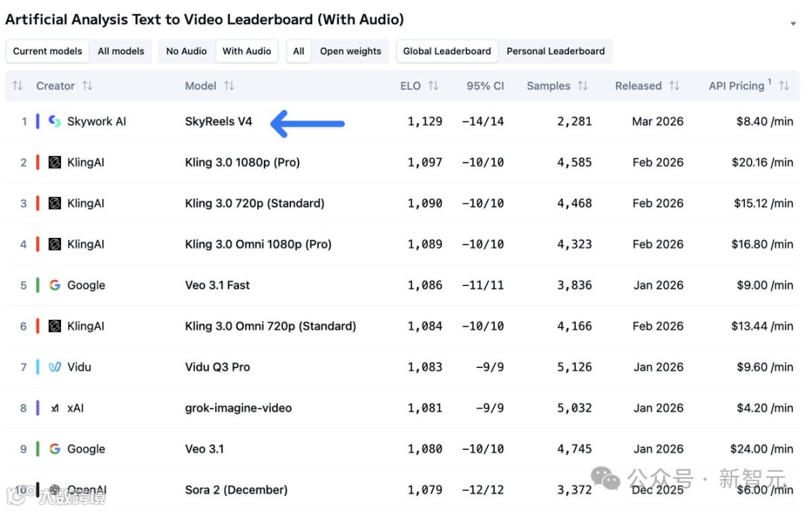
Task: Click KlingAI logo in Kling 3.0 1080p (Pro) row
Action: (x=54, y=163)
